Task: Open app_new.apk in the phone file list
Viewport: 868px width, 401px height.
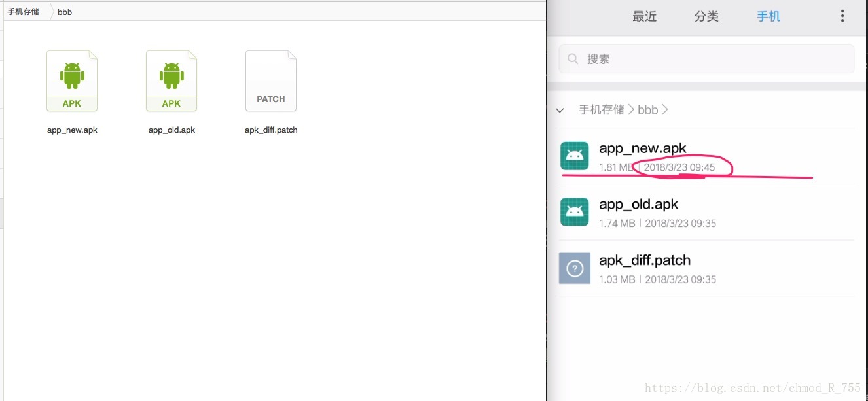Action: click(x=706, y=156)
